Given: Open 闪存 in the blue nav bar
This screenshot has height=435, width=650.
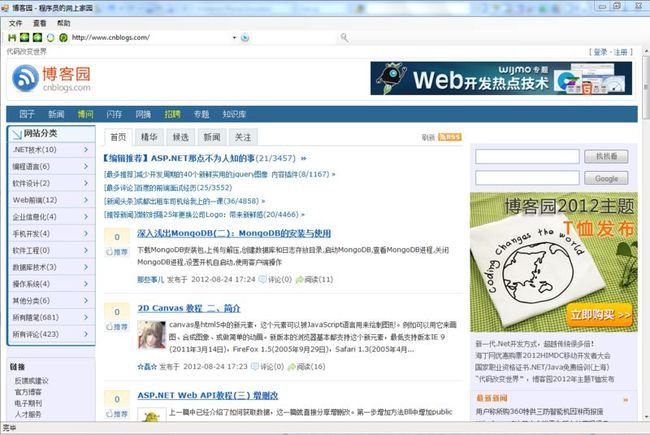Looking at the screenshot, I should (x=114, y=114).
